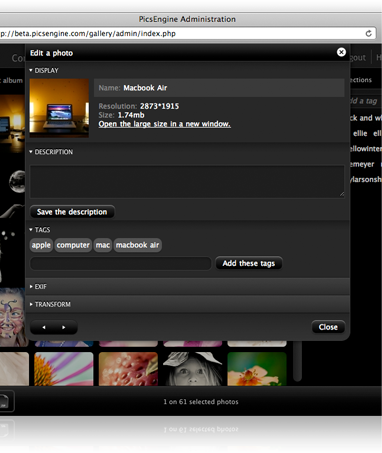Click Add these tags button

(249, 263)
